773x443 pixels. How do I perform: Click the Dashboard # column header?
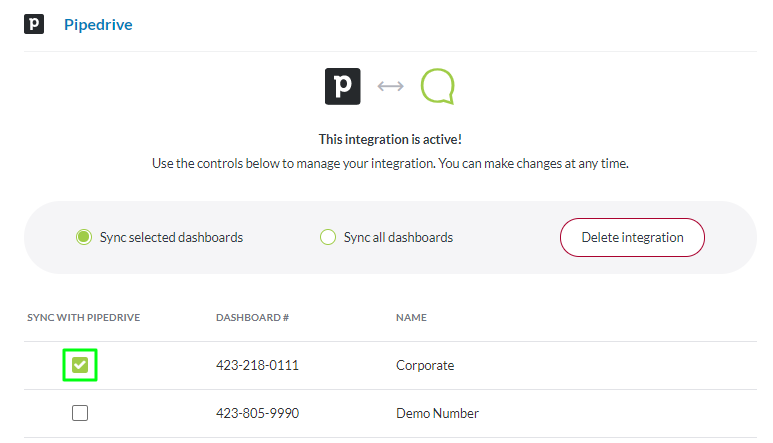[x=252, y=318]
